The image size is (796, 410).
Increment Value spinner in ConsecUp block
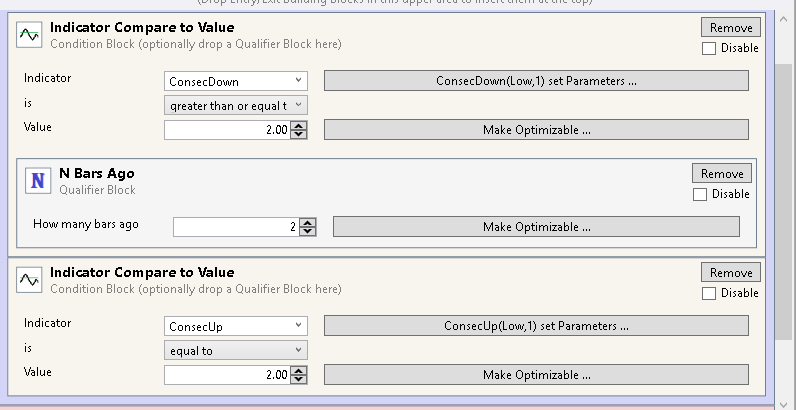tap(299, 370)
